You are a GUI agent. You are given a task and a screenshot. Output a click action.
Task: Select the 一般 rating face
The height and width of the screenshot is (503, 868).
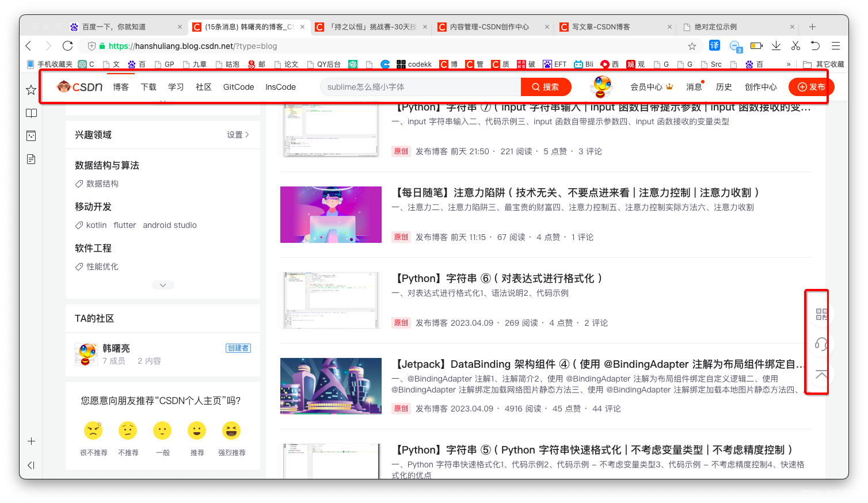162,430
